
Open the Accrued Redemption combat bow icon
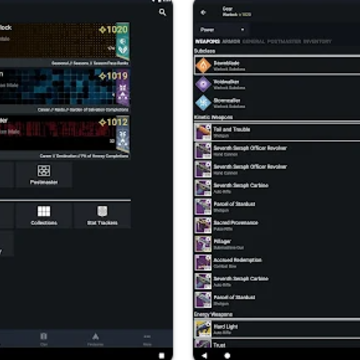click(203, 263)
